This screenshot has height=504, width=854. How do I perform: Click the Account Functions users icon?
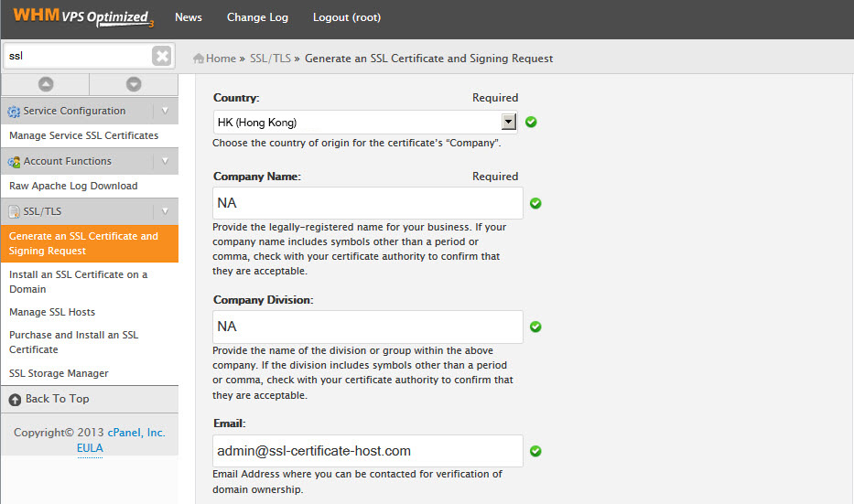(x=14, y=162)
